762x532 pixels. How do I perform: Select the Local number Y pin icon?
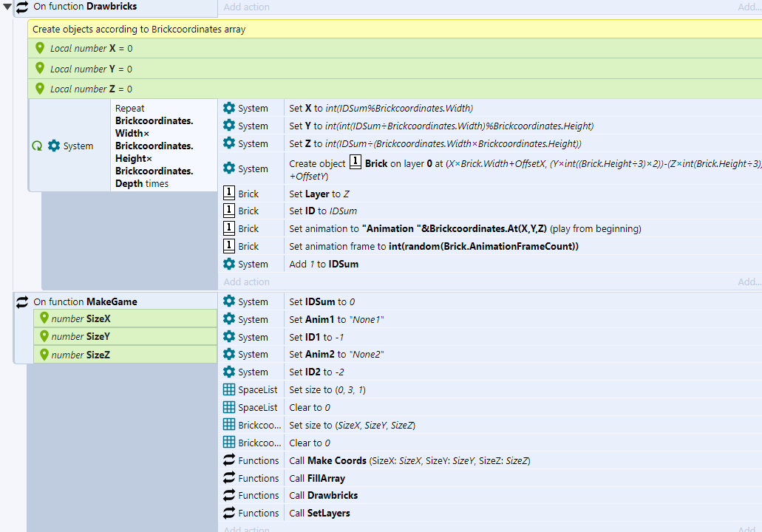coord(40,69)
